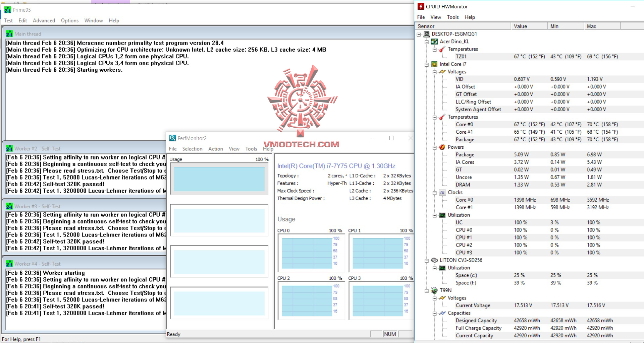Collapse the DESKTOP-ESGMQG1 tree node

point(419,34)
